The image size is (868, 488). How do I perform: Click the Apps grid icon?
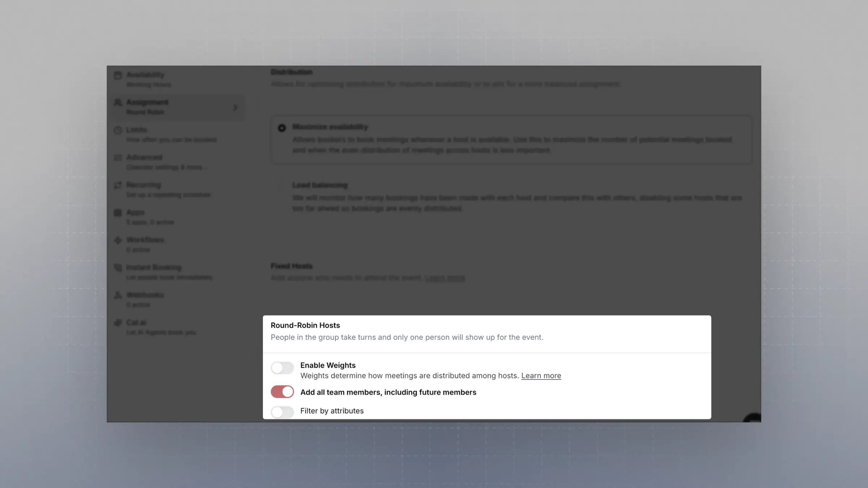coord(118,213)
